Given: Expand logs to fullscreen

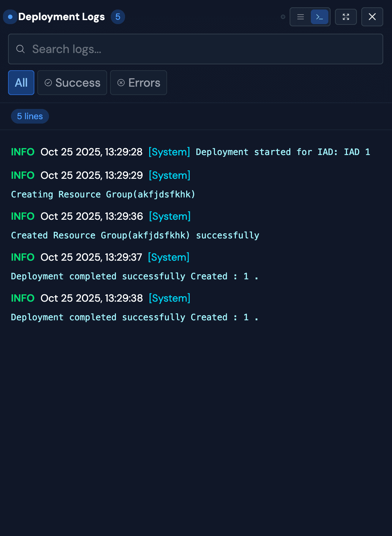Looking at the screenshot, I should tap(346, 17).
